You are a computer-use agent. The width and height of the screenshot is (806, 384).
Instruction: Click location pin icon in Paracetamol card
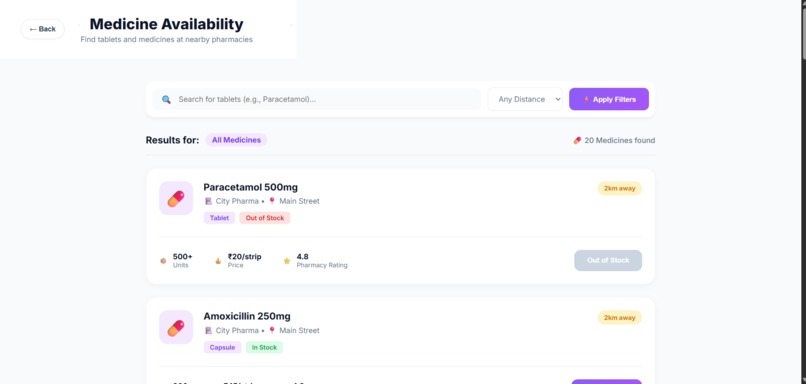[x=272, y=202]
